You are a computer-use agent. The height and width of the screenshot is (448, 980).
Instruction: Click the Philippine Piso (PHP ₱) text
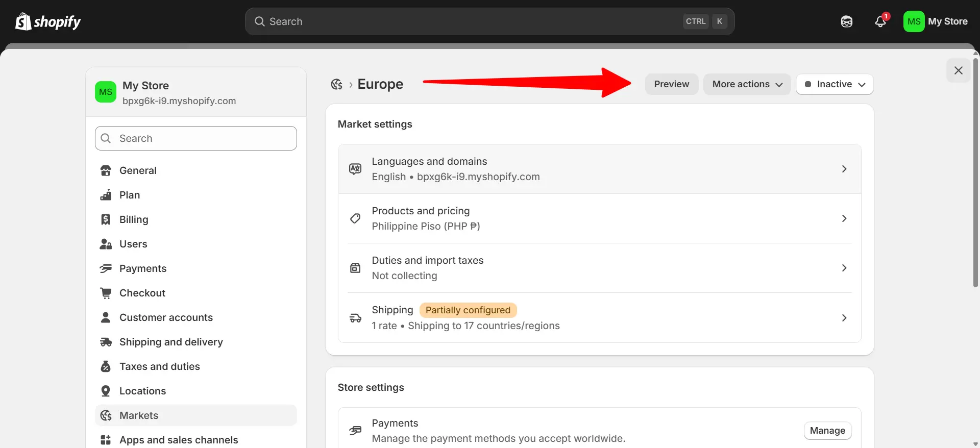tap(426, 226)
